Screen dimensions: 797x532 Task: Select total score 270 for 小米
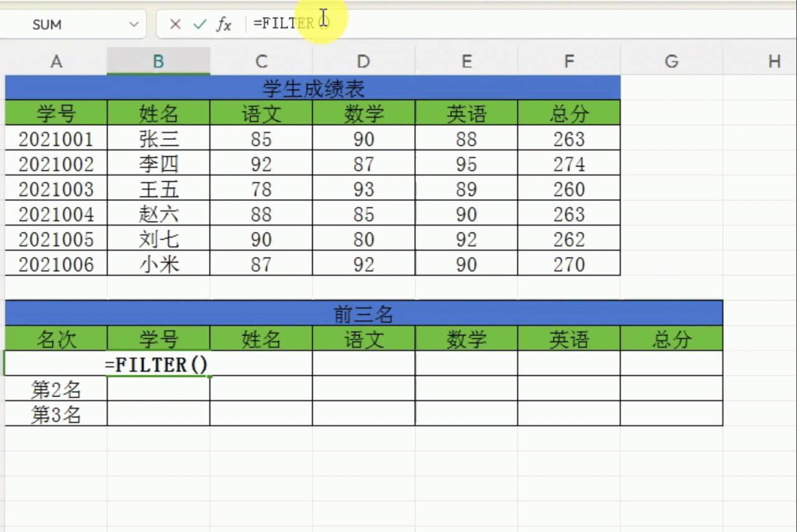pos(569,263)
